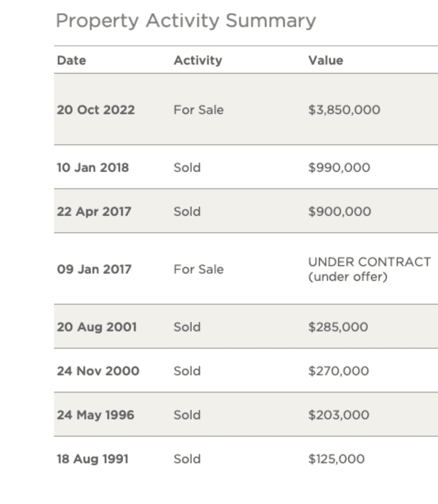This screenshot has width=438, height=504.
Task: Click the $125,000 sold value
Action: click(x=336, y=459)
